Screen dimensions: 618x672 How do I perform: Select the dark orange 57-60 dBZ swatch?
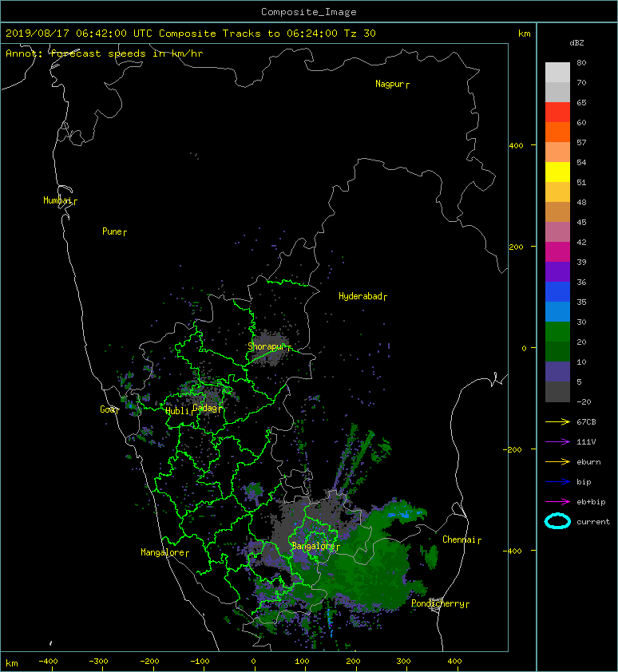[x=557, y=132]
